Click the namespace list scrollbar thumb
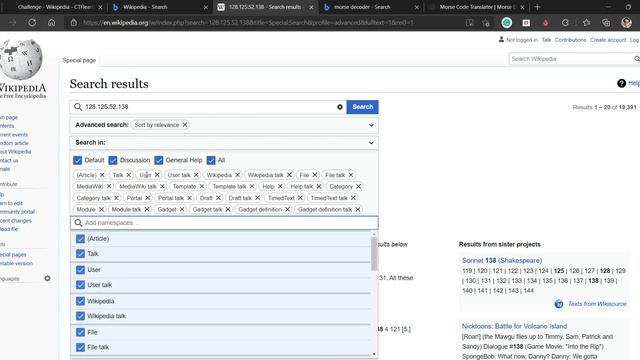This screenshot has width=640, height=360. (374, 253)
